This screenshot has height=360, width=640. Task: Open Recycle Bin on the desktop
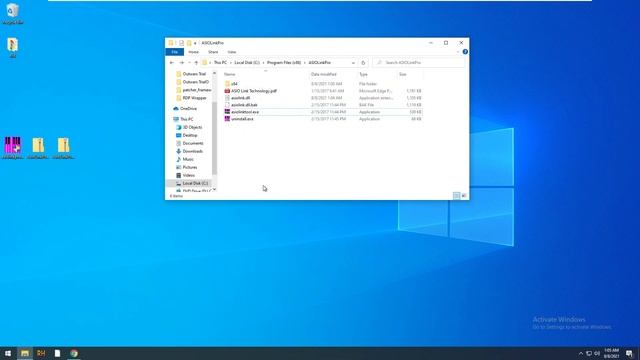pos(13,13)
